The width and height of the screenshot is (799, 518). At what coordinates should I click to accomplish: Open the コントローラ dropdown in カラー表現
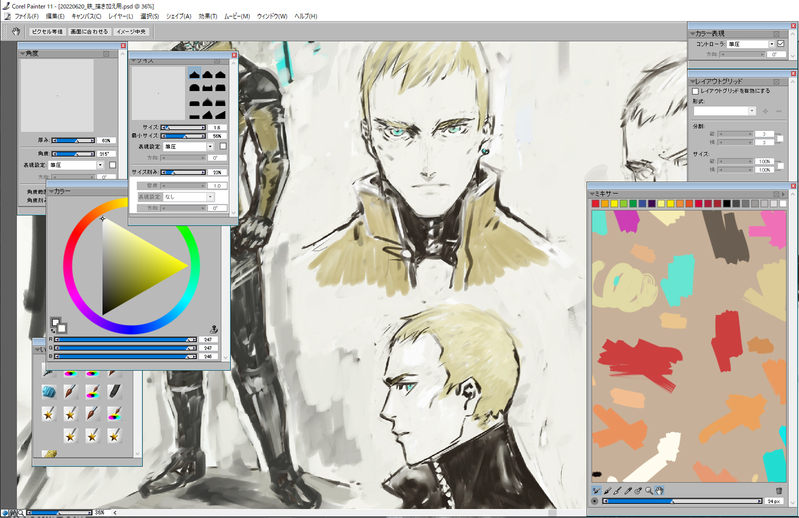(751, 44)
